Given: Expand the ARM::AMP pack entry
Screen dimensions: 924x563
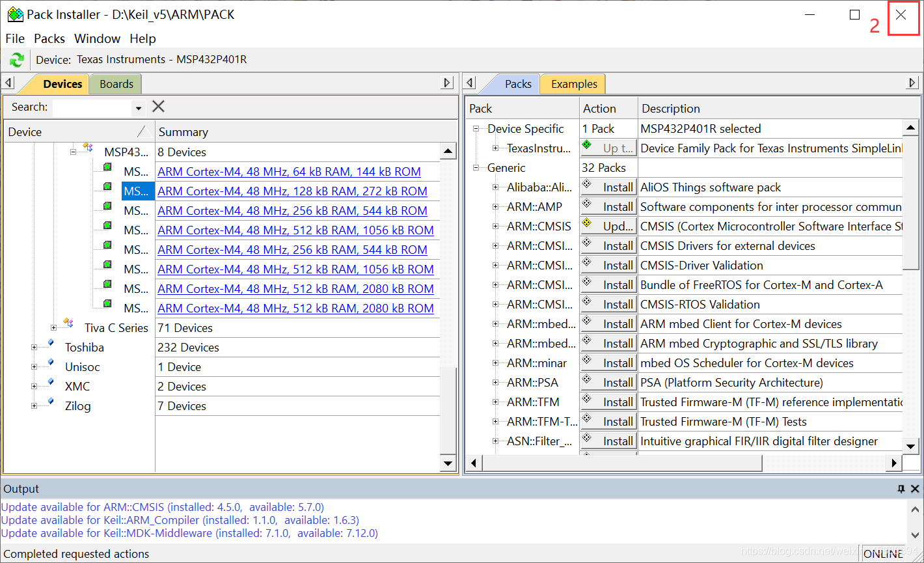Looking at the screenshot, I should click(x=496, y=206).
